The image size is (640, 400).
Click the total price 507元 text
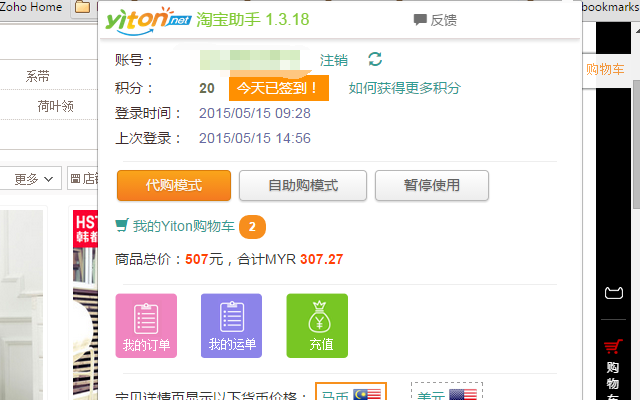pyautogui.click(x=204, y=259)
